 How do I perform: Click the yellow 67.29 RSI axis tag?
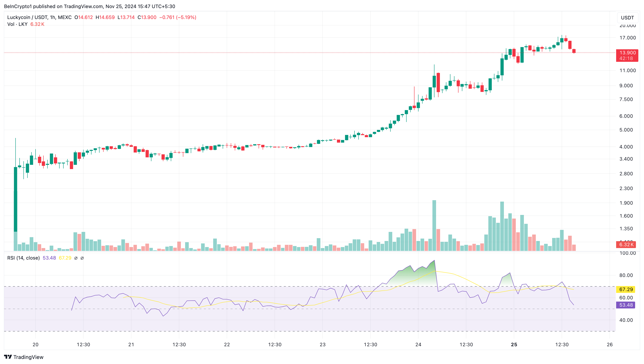(626, 289)
